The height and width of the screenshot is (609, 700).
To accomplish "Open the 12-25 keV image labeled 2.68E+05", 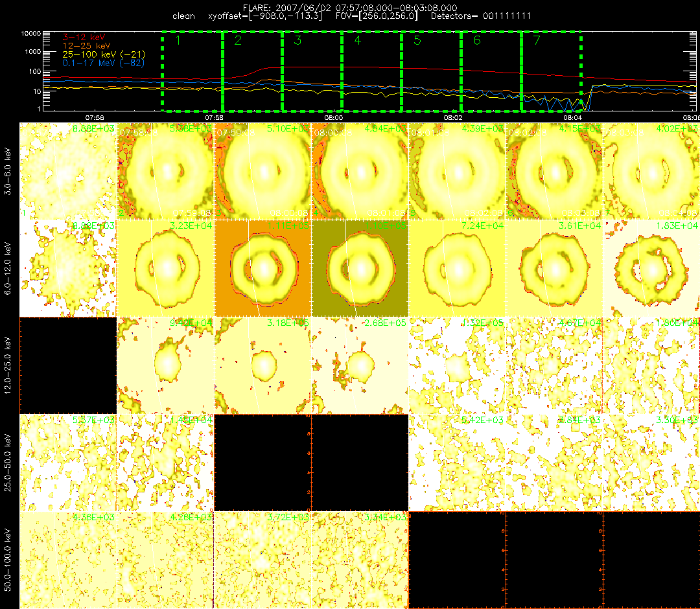I will pyautogui.click(x=360, y=366).
